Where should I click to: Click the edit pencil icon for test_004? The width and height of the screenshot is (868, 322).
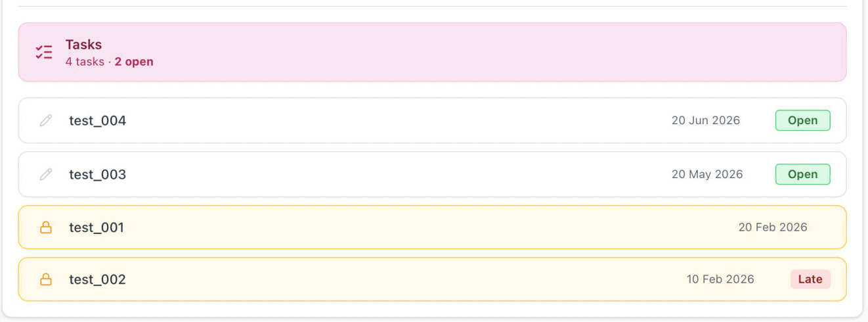45,120
